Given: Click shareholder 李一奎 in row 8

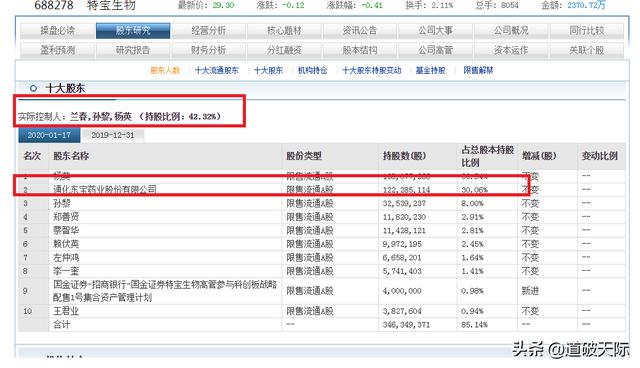Looking at the screenshot, I should coord(66,271).
